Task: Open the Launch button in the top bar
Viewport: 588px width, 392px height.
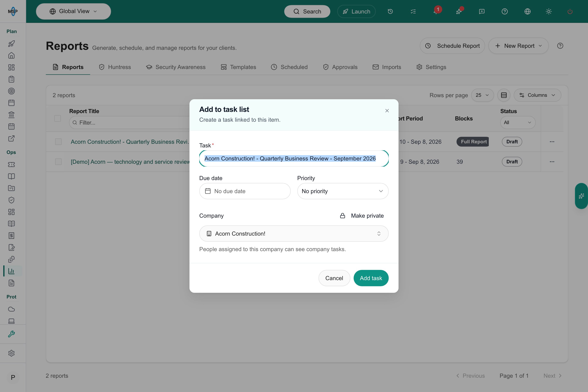Action: click(356, 11)
